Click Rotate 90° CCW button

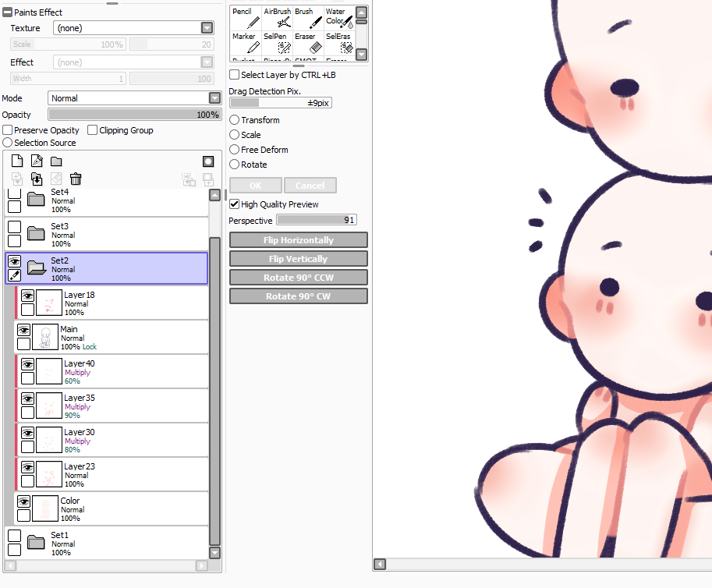[x=299, y=278]
